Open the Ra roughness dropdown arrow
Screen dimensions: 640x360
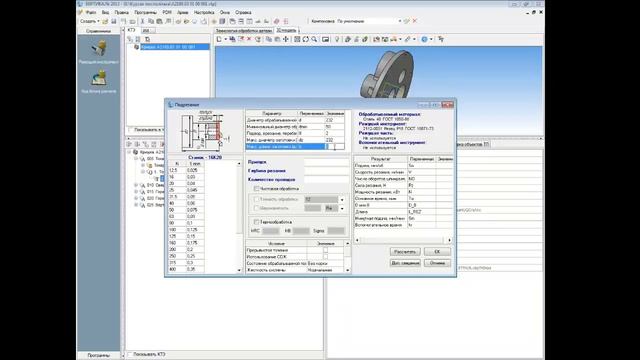click(342, 208)
